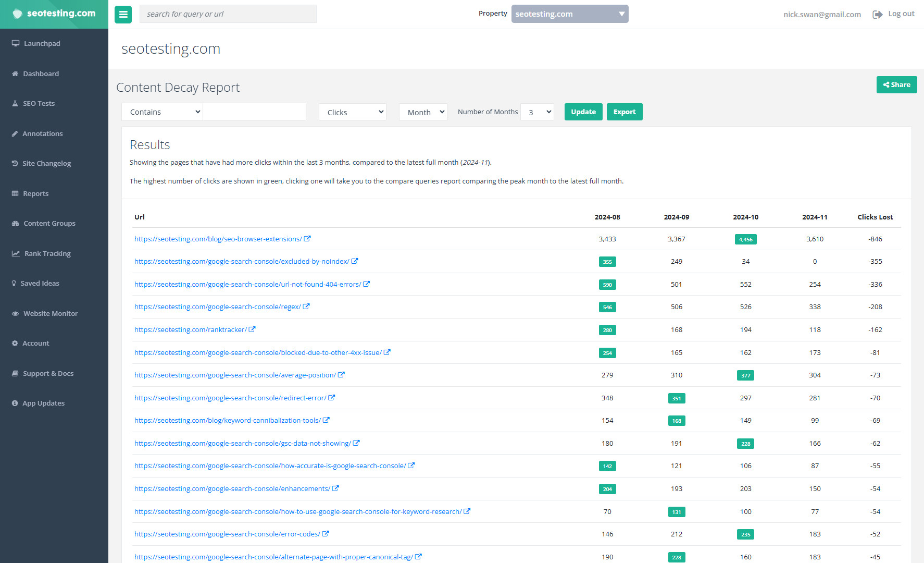This screenshot has width=924, height=563.
Task: Click the Share button
Action: (896, 85)
